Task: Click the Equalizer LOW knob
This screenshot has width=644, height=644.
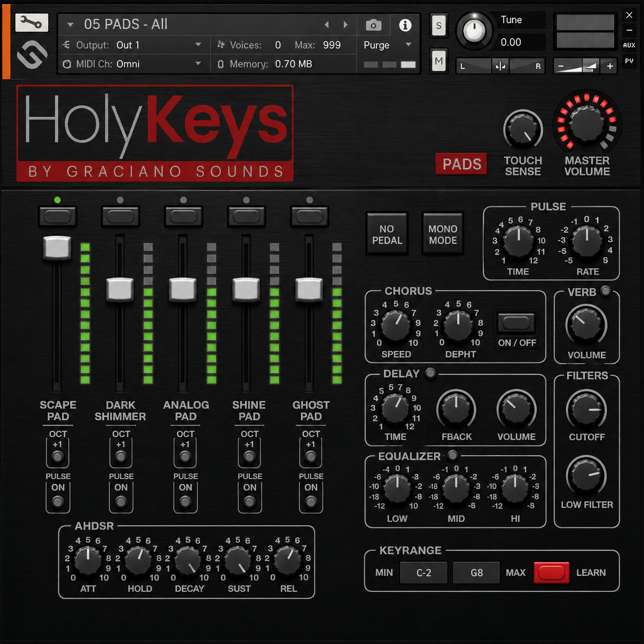Action: coord(397,489)
